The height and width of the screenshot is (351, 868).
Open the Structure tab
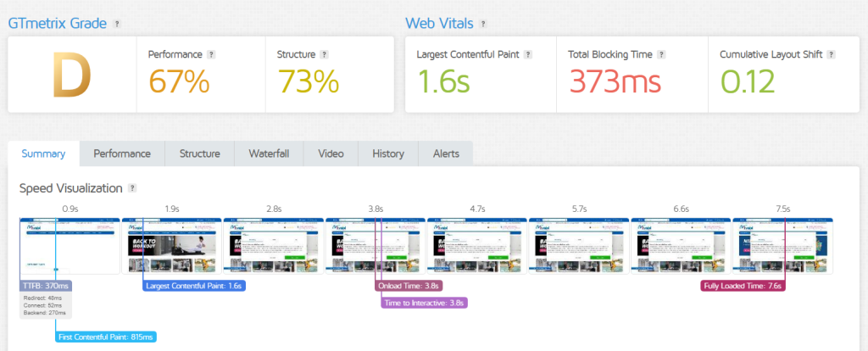(200, 154)
